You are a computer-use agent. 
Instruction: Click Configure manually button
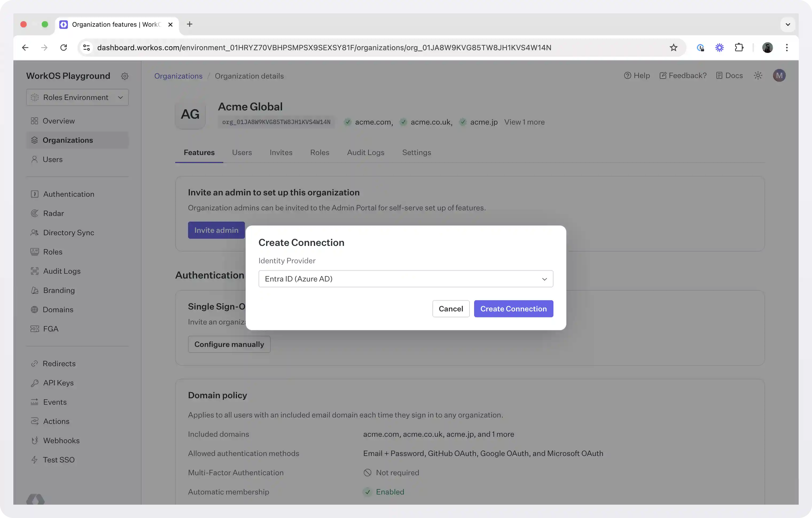pyautogui.click(x=229, y=344)
